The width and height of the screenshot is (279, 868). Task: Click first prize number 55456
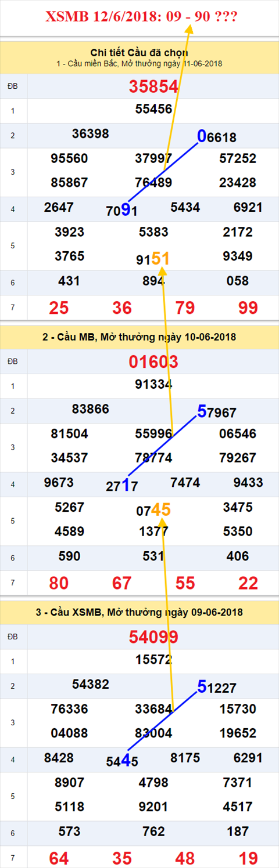pos(153,108)
